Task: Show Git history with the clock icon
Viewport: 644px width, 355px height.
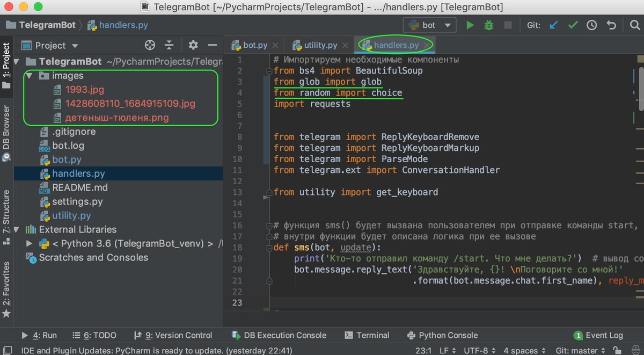Action: pyautogui.click(x=592, y=25)
